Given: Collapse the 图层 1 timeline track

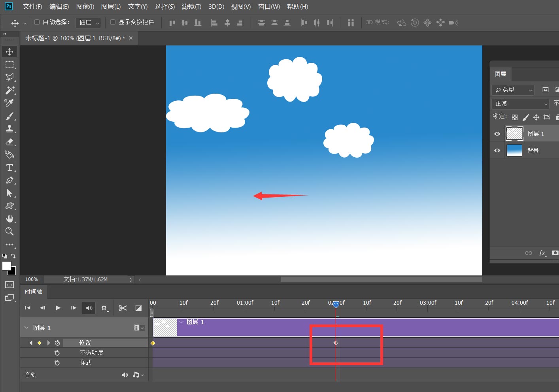Looking at the screenshot, I should click(x=26, y=328).
